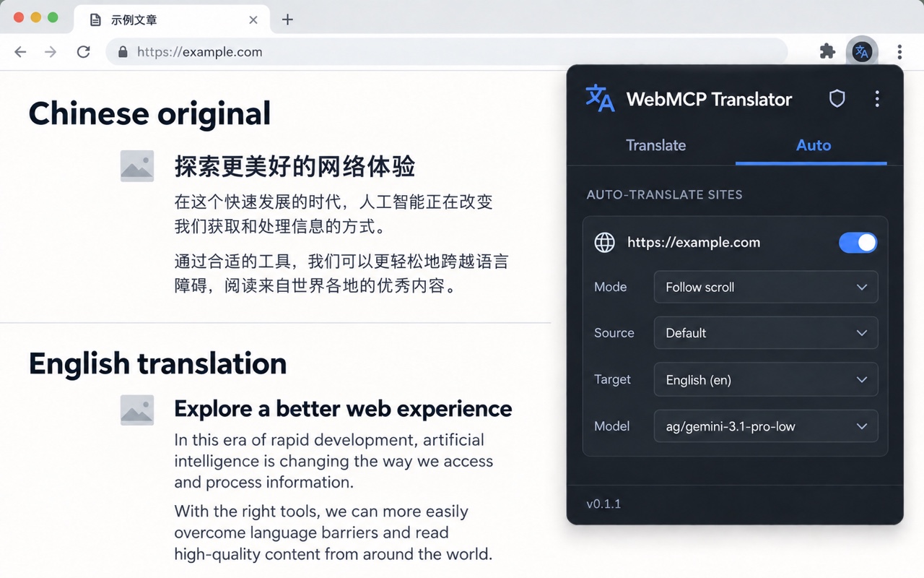Open the Mode dropdown showing Follow scroll
Viewport: 924px width, 578px height.
pos(766,287)
